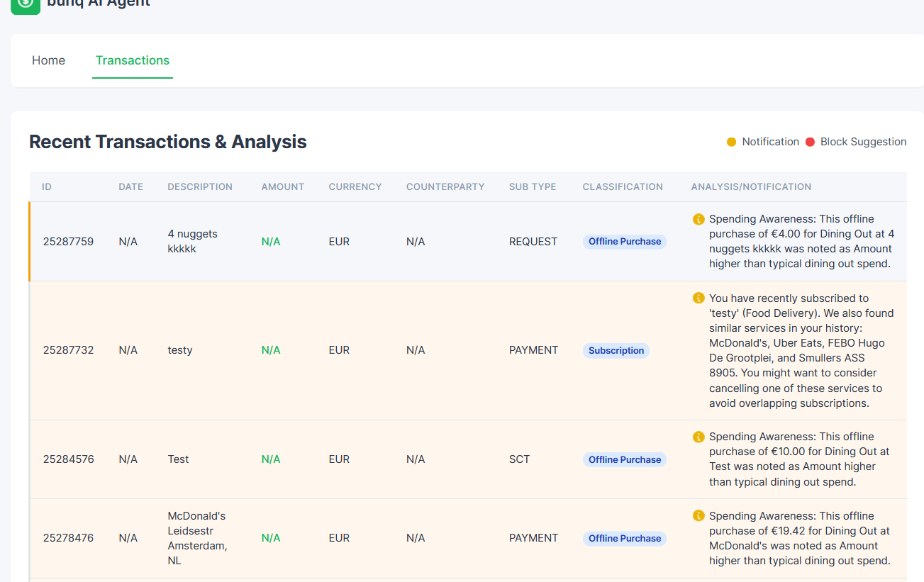The height and width of the screenshot is (582, 924).
Task: Click Offline Purchase badge for 4 nuggets
Action: pyautogui.click(x=625, y=242)
